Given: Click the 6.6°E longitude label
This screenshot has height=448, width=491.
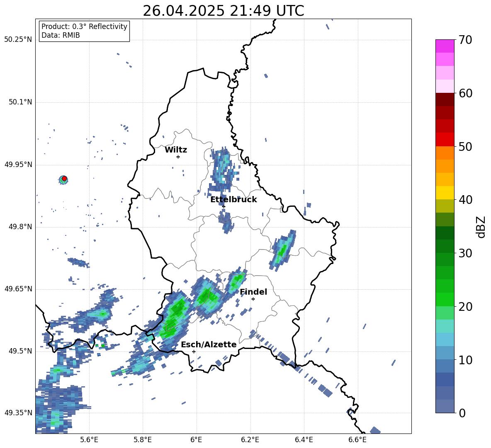Looking at the screenshot, I should pyautogui.click(x=357, y=440).
